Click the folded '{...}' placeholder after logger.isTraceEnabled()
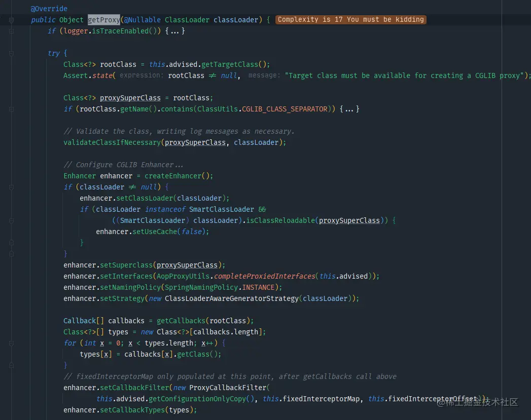531x420 pixels. (x=175, y=31)
